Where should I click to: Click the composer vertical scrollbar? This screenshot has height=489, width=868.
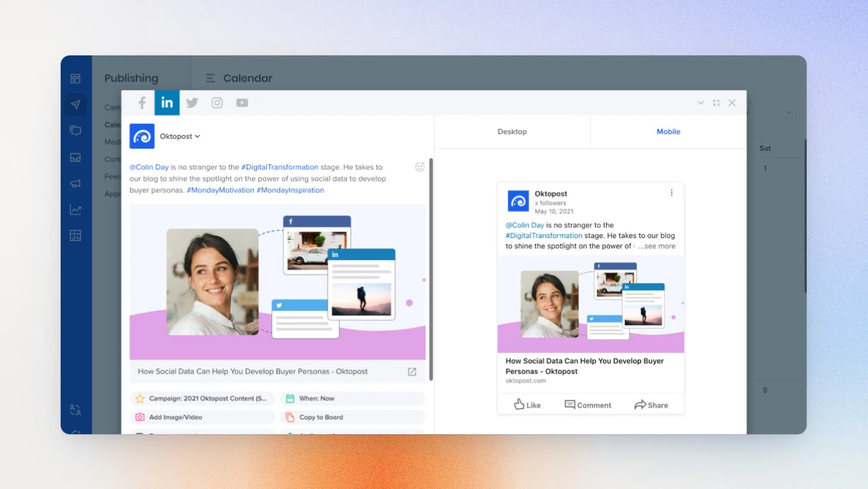[431, 267]
